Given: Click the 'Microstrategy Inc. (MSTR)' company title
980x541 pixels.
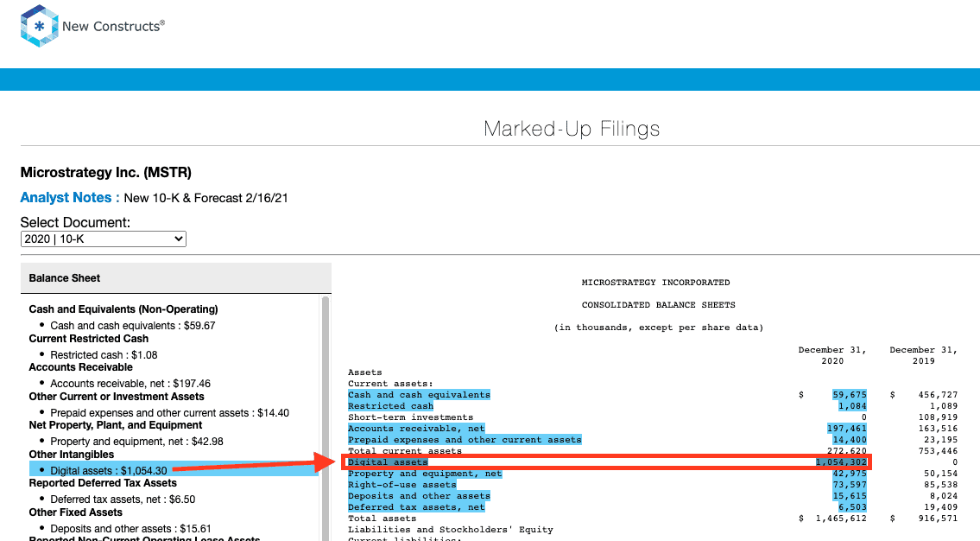Looking at the screenshot, I should pyautogui.click(x=105, y=173).
